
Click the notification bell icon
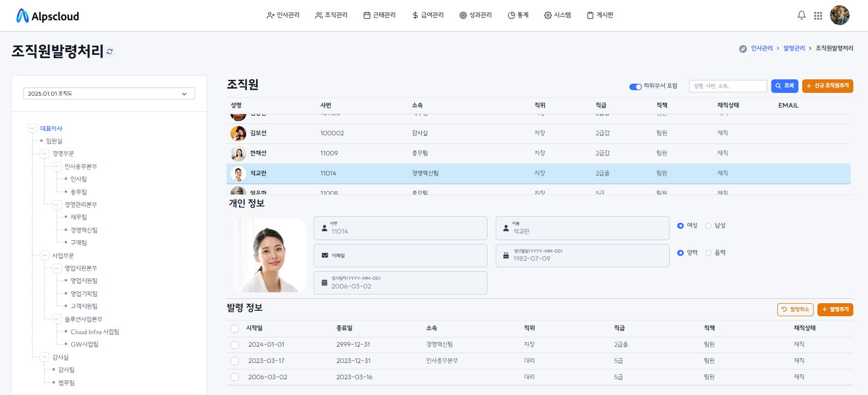point(801,15)
